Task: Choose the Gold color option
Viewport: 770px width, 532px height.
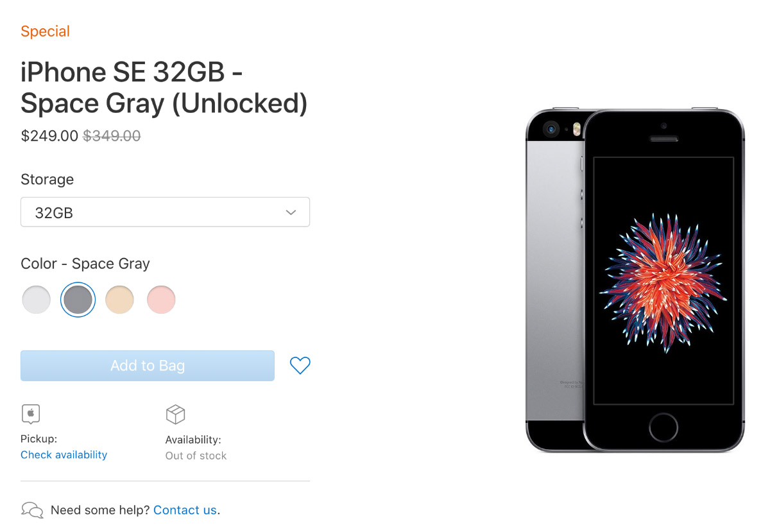Action: (x=119, y=300)
